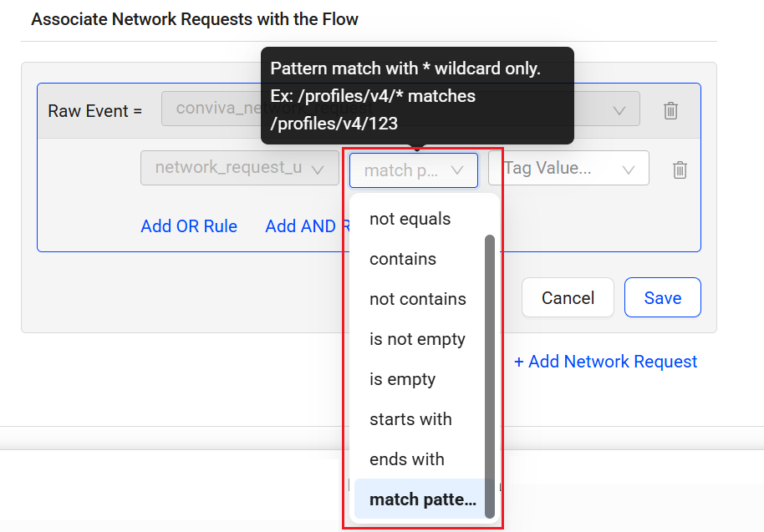Click the operator list scrollbar
The width and height of the screenshot is (764, 532).
click(x=490, y=376)
